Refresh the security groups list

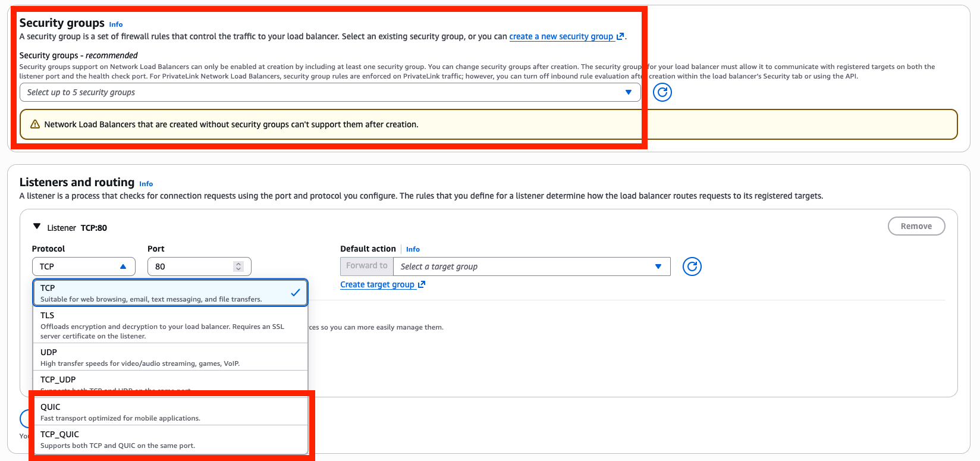pyautogui.click(x=662, y=92)
